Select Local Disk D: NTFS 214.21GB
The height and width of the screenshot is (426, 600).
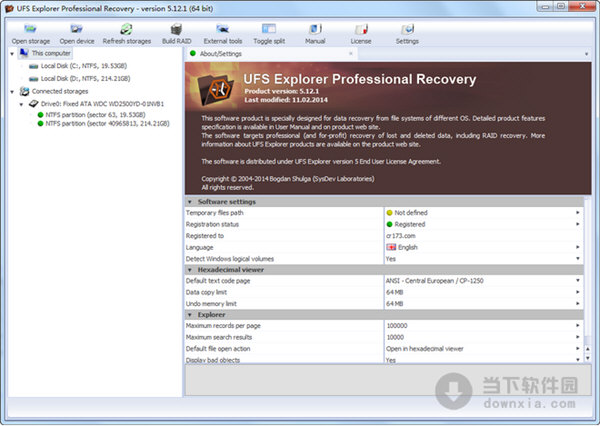click(80, 78)
